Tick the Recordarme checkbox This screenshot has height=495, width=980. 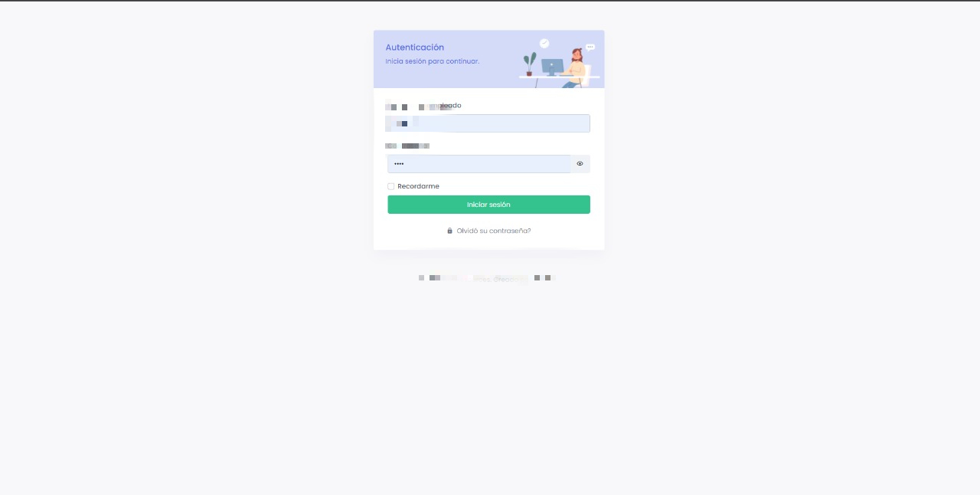tap(391, 186)
